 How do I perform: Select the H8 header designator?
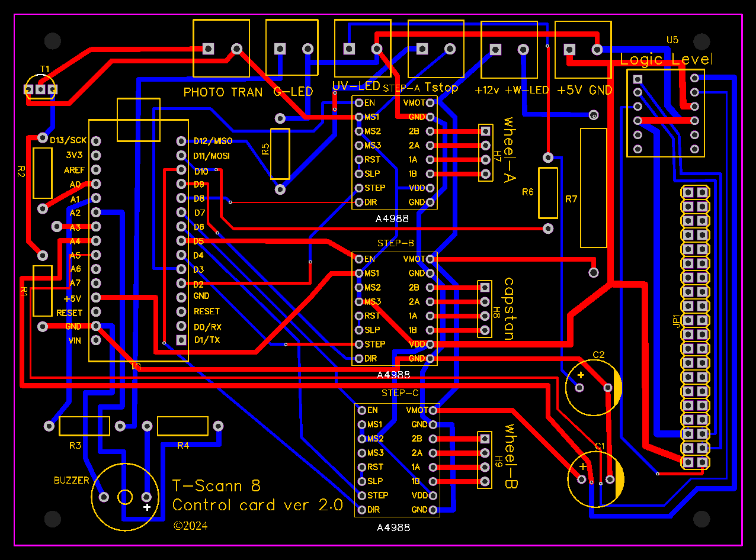[x=497, y=311]
